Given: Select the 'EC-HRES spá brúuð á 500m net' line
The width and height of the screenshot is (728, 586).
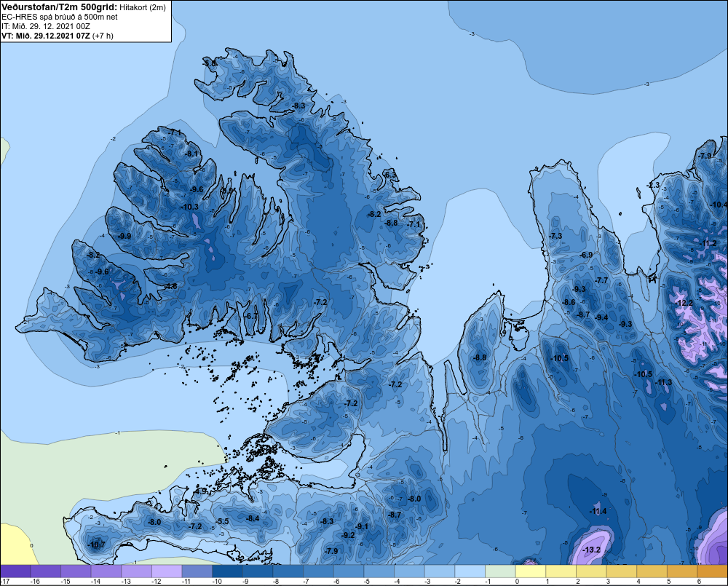Looking at the screenshot, I should click(60, 17).
